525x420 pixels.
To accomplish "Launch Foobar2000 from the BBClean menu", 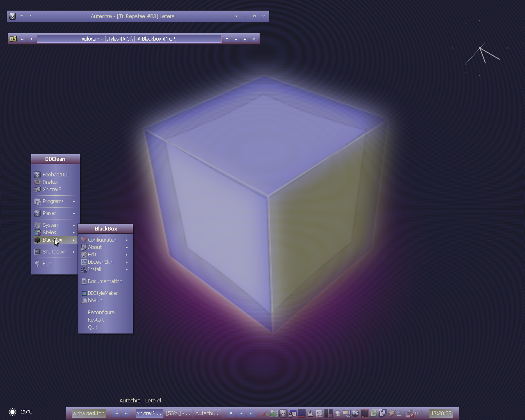I will tap(56, 175).
